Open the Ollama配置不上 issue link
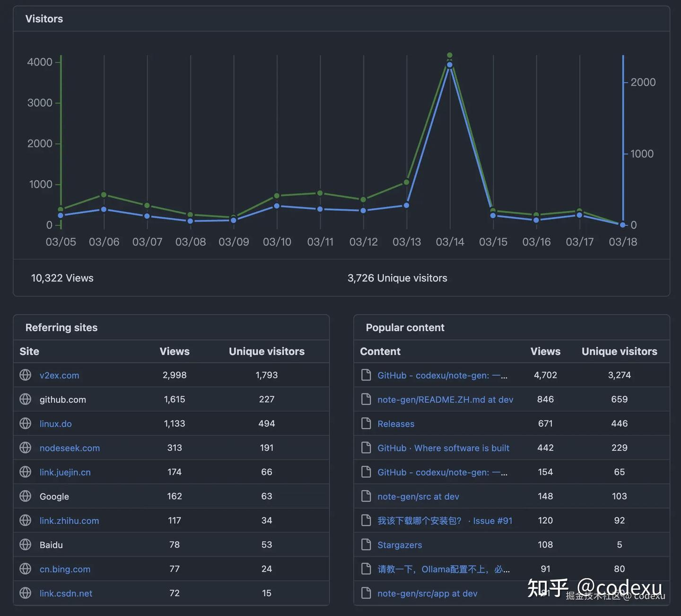 coord(444,569)
